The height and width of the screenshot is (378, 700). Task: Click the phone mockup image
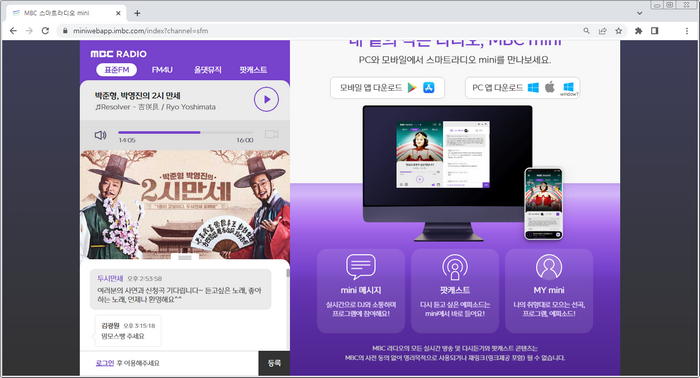pos(543,204)
